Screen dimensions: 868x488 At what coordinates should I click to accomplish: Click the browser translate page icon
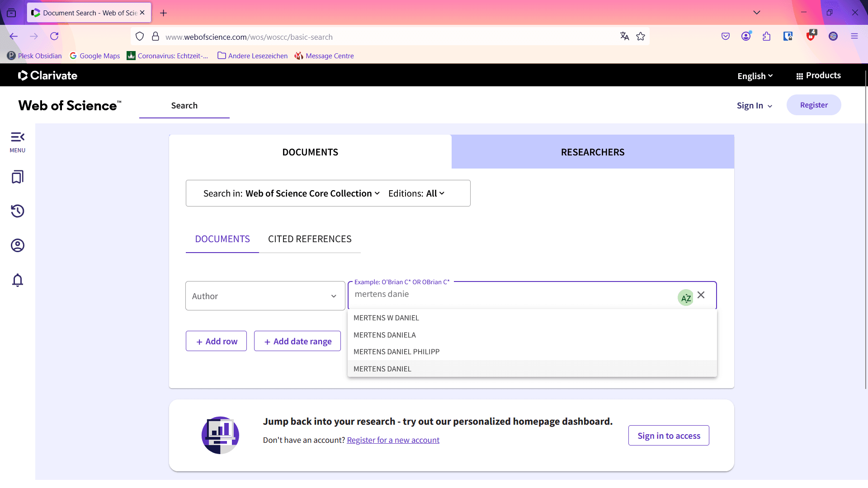tap(624, 37)
